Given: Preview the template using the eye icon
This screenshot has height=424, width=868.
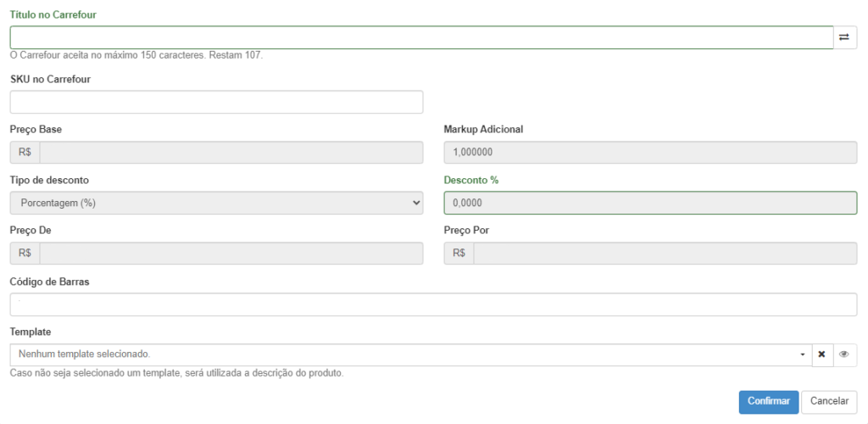Looking at the screenshot, I should (x=845, y=354).
